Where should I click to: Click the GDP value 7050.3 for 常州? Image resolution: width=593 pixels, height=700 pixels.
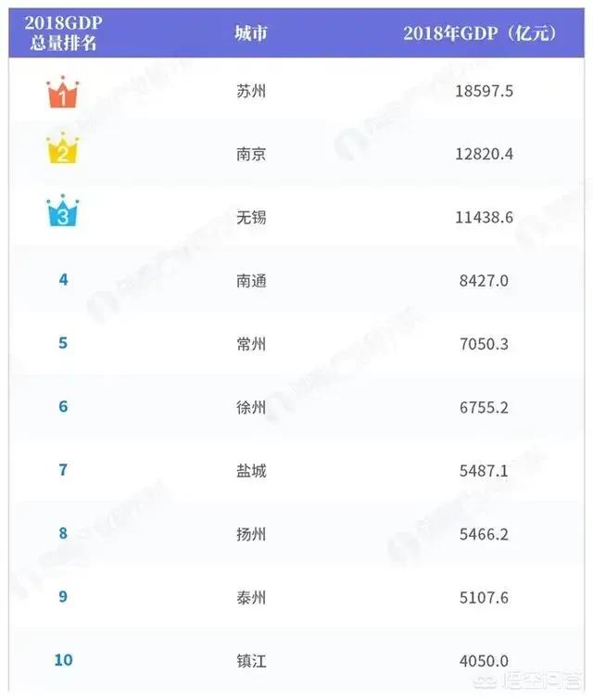click(484, 344)
